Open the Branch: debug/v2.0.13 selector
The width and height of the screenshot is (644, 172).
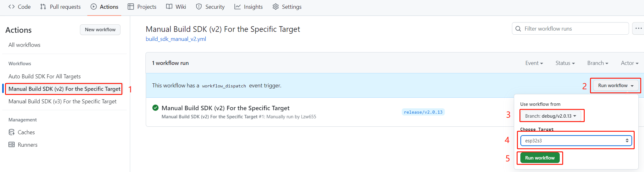coord(551,116)
